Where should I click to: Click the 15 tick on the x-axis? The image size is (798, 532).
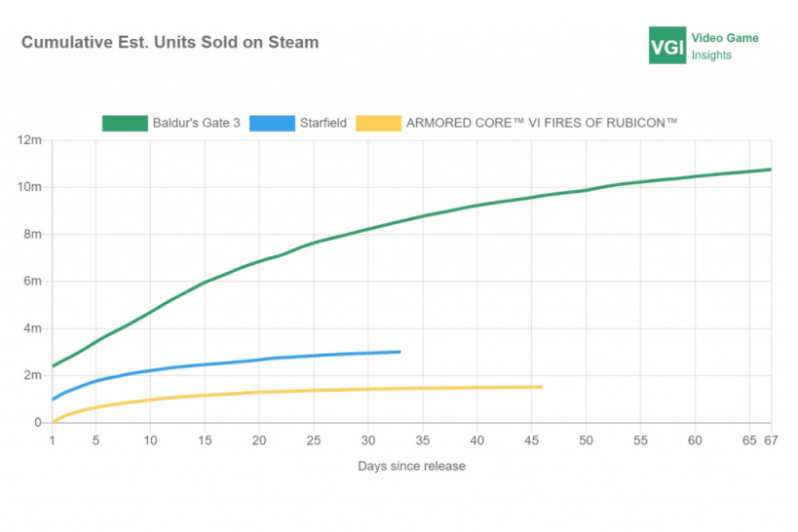click(x=205, y=440)
